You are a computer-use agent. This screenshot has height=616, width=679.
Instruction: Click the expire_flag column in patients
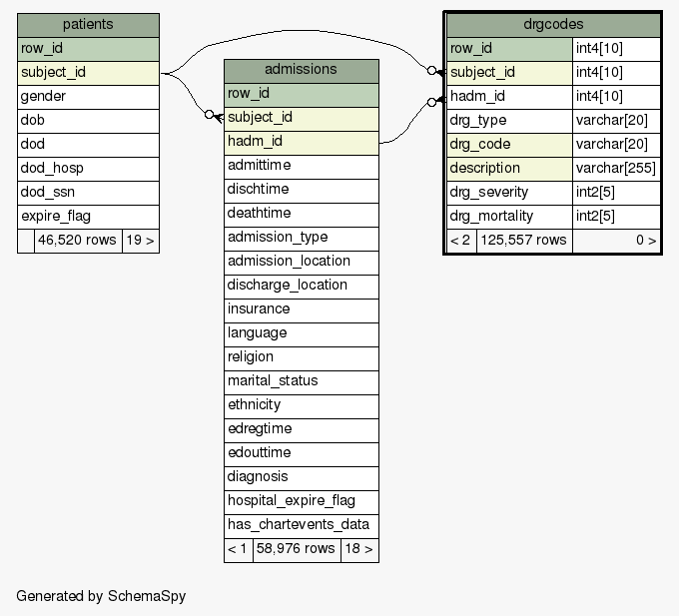point(88,216)
